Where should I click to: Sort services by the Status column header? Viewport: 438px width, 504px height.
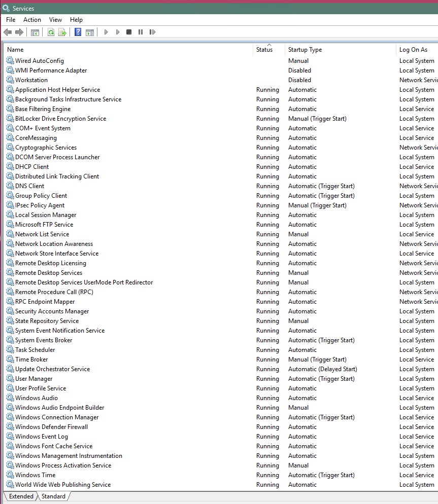coord(264,49)
